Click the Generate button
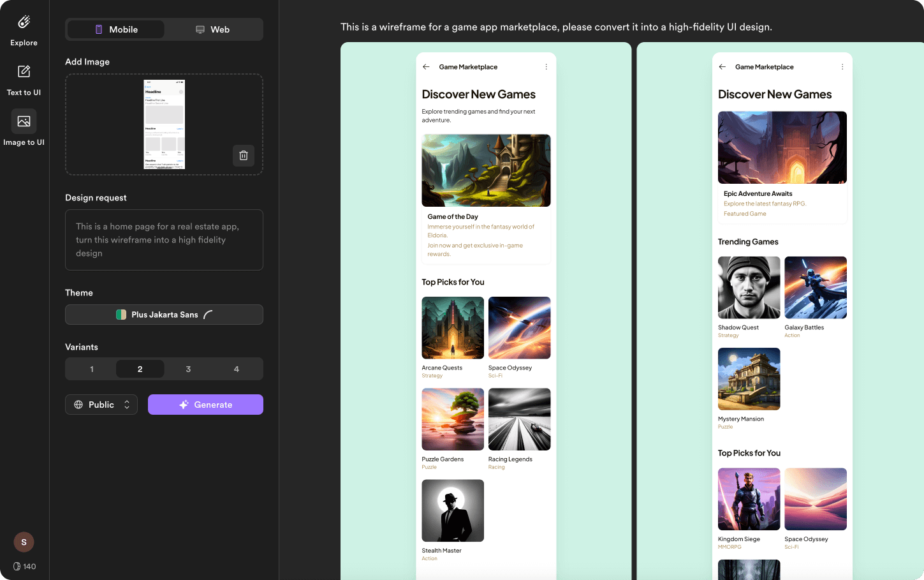Screen dimensions: 924x580 click(x=205, y=405)
